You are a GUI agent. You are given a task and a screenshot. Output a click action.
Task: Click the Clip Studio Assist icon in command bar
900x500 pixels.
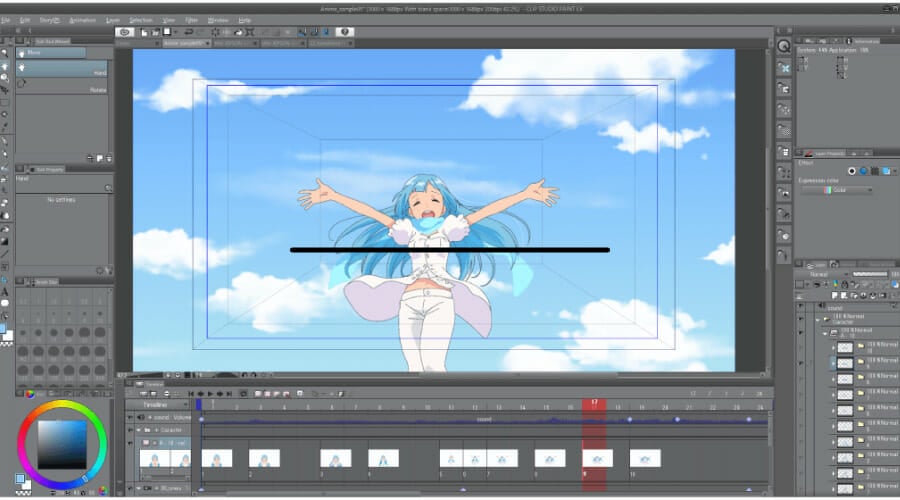click(x=344, y=32)
